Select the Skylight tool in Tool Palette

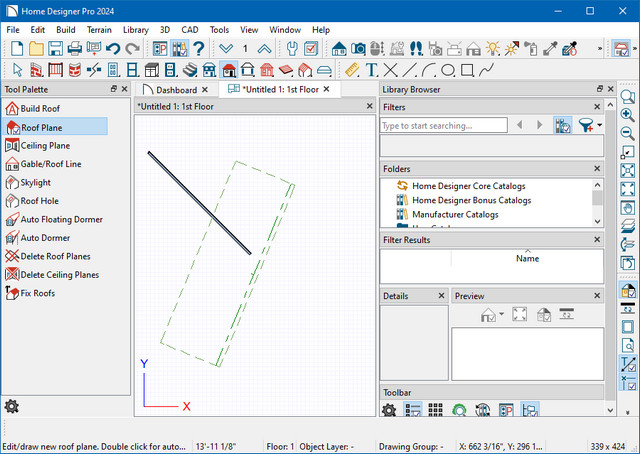click(x=35, y=182)
